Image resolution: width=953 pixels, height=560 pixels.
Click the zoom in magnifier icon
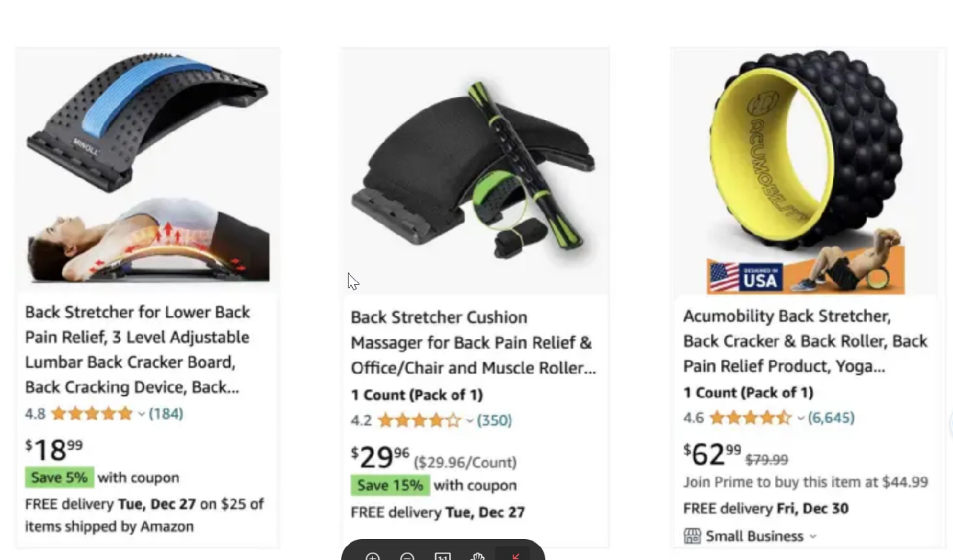point(372,556)
